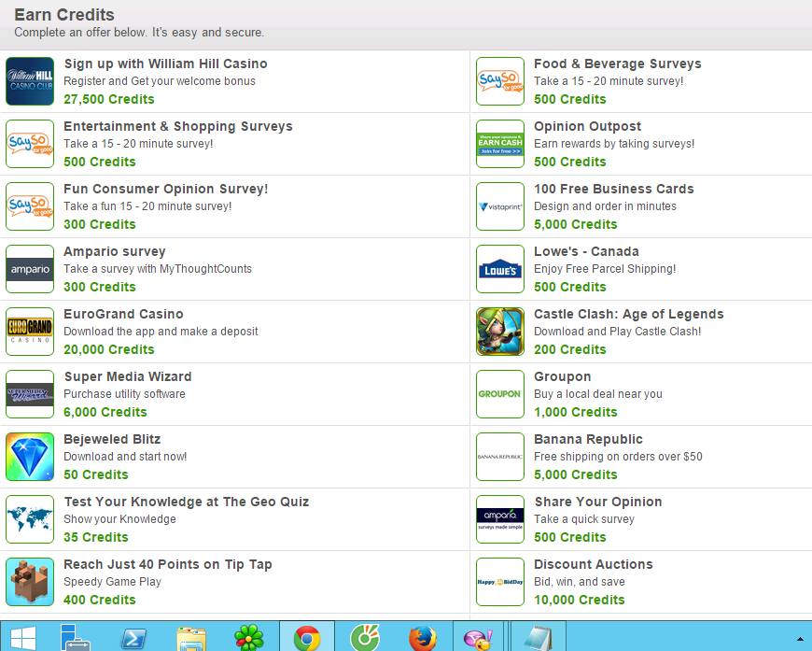Open Google Chrome from the taskbar
The image size is (812, 651).
(307, 637)
